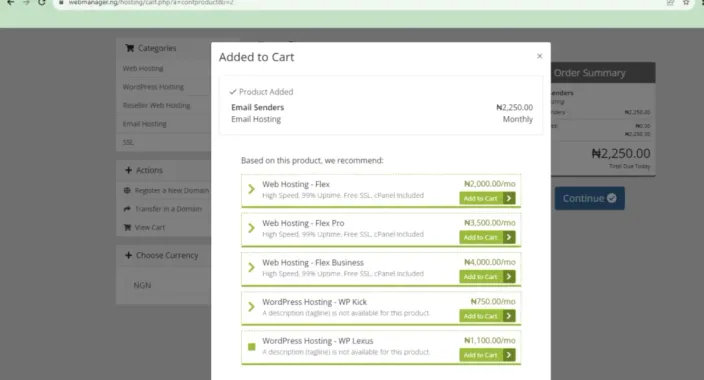Add WordPress Hosting - WP Lexus to cart
Image resolution: width=704 pixels, height=380 pixels.
[487, 355]
